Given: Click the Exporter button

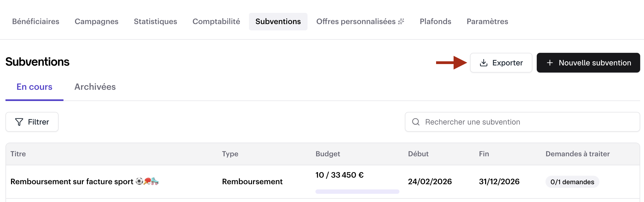Looking at the screenshot, I should click(x=501, y=63).
